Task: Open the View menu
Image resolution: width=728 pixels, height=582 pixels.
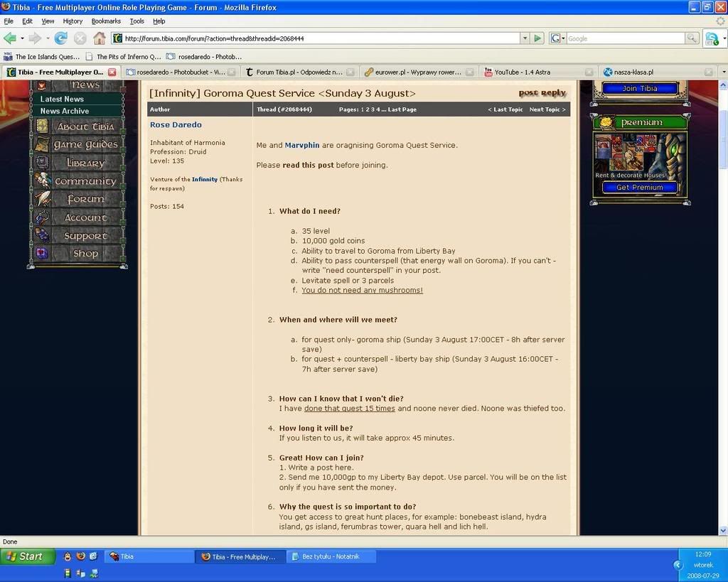Action: [48, 21]
